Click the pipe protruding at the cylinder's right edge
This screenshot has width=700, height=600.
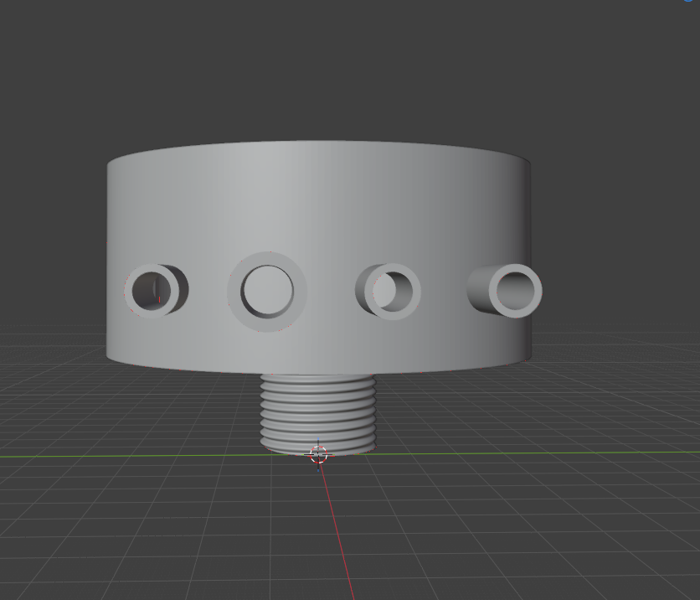click(x=505, y=291)
